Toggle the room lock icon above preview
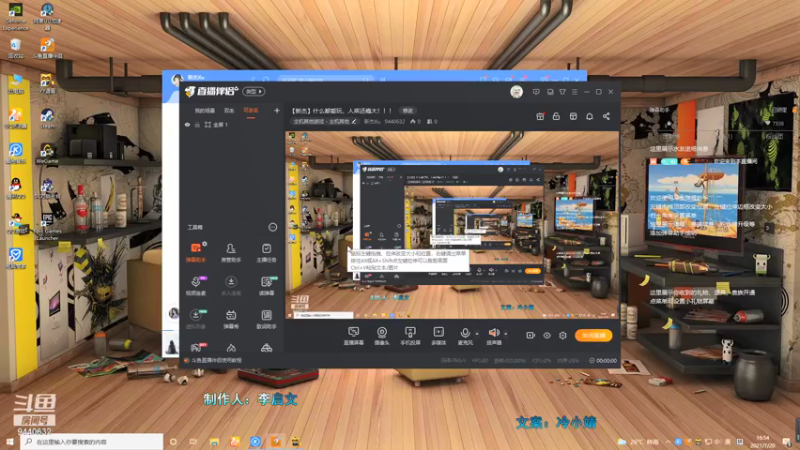 click(x=556, y=116)
